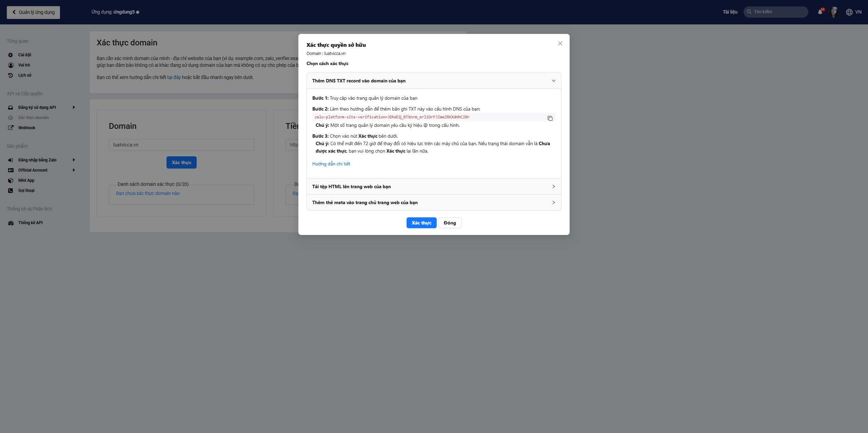The image size is (868, 433).
Task: Expand the Đăng nhập bằng Zalo arrow
Action: pyautogui.click(x=74, y=160)
